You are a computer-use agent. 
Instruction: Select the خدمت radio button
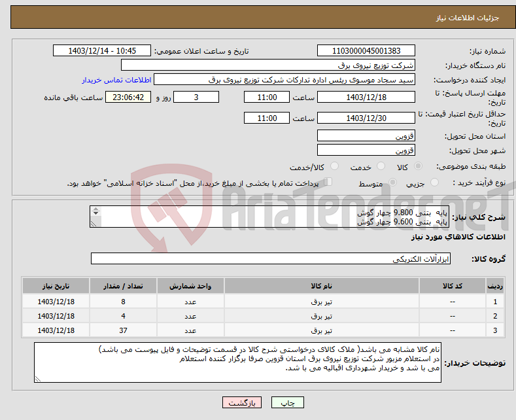pos(381,166)
